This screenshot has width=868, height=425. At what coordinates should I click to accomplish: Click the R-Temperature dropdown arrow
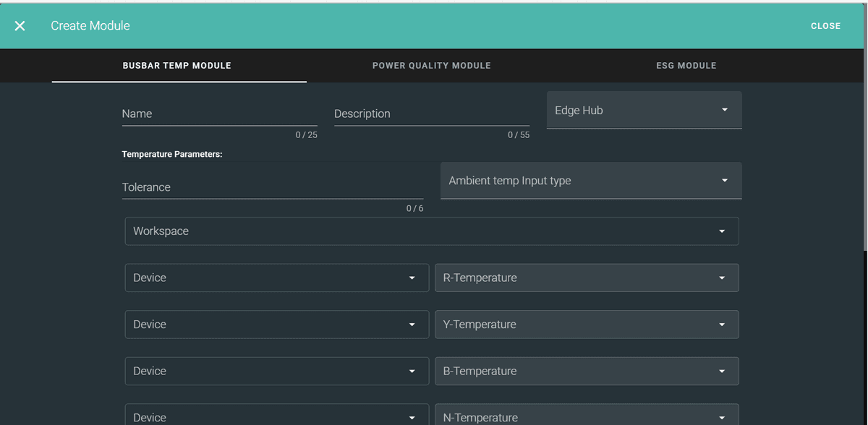pos(721,278)
